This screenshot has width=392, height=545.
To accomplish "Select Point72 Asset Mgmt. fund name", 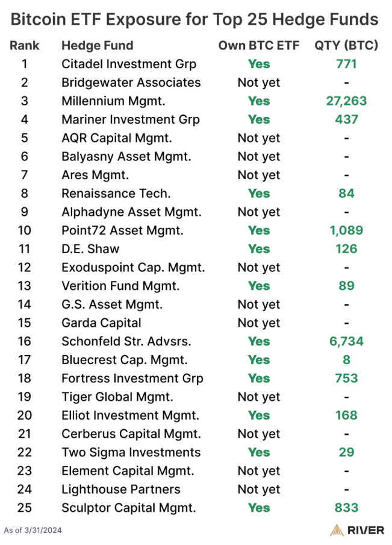I will (x=122, y=230).
